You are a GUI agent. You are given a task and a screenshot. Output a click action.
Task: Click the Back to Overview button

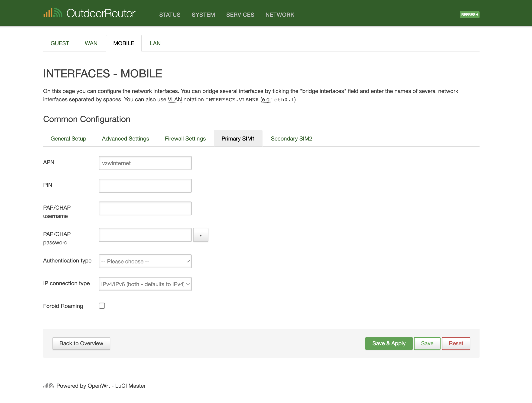pyautogui.click(x=81, y=343)
